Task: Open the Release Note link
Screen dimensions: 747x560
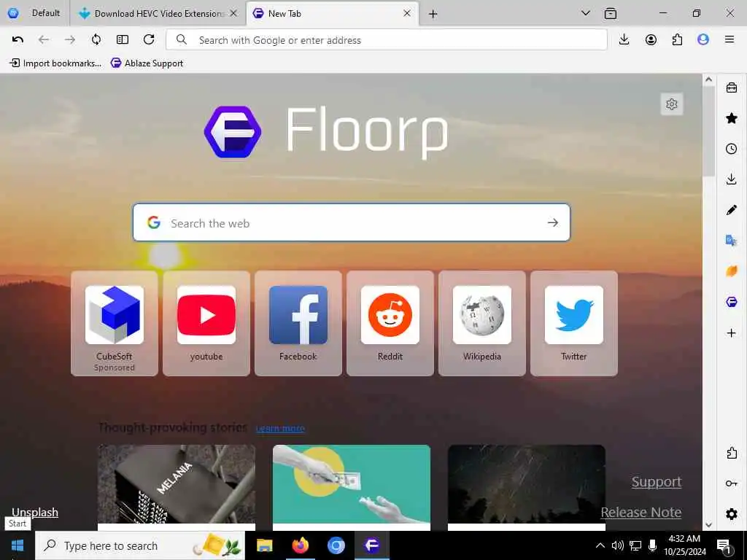Action: tap(640, 512)
